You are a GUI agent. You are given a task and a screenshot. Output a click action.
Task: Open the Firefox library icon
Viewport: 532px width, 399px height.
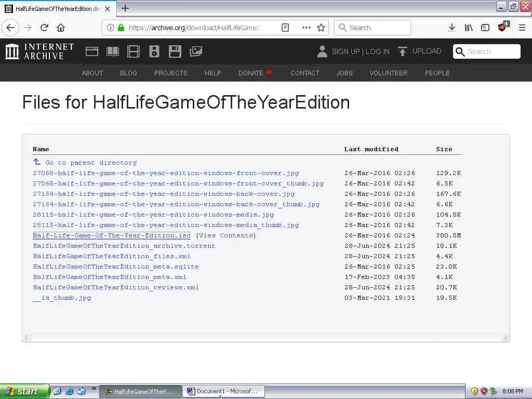(469, 28)
